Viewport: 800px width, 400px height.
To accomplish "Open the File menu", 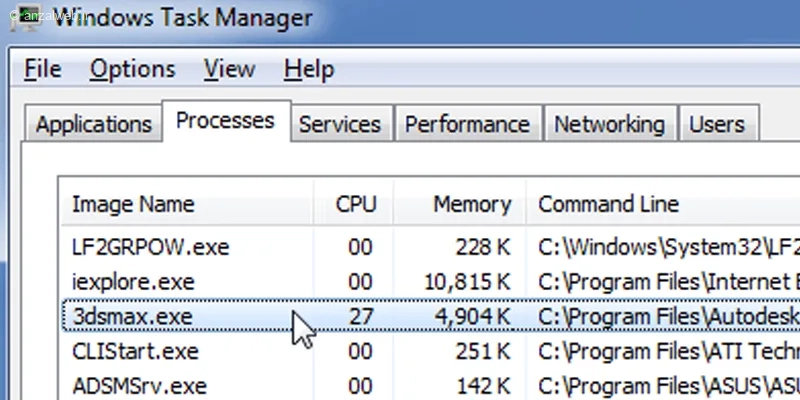I will coord(43,70).
